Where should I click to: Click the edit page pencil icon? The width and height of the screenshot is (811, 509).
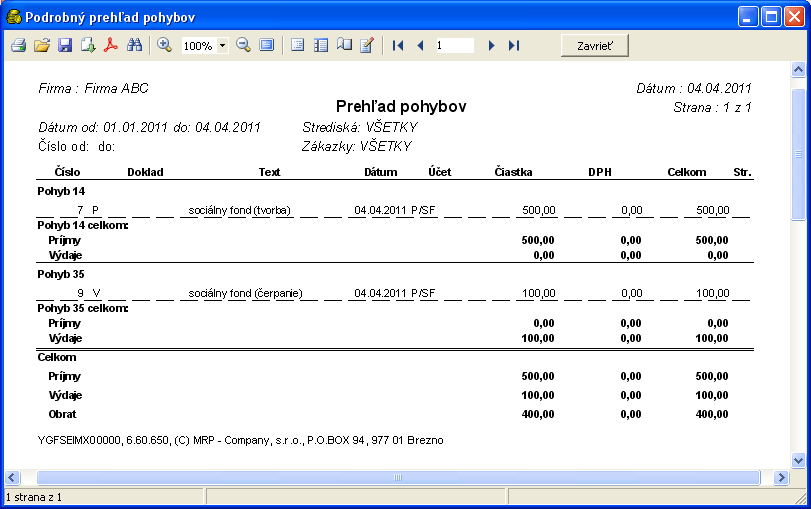click(367, 46)
